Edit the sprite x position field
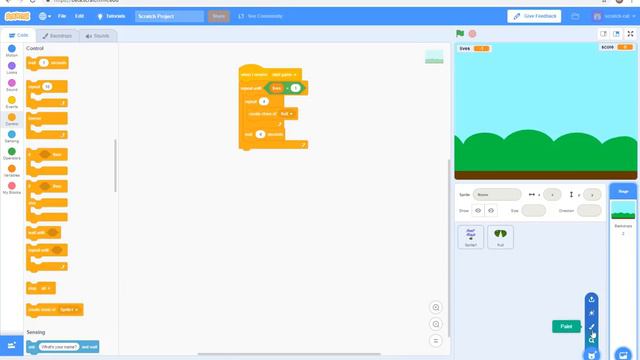640x360 pixels. (552, 195)
